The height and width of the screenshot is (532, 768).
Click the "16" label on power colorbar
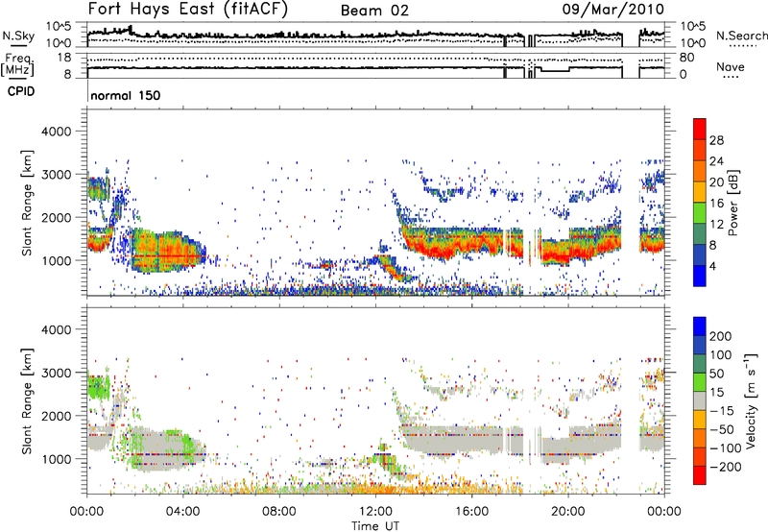click(x=716, y=204)
